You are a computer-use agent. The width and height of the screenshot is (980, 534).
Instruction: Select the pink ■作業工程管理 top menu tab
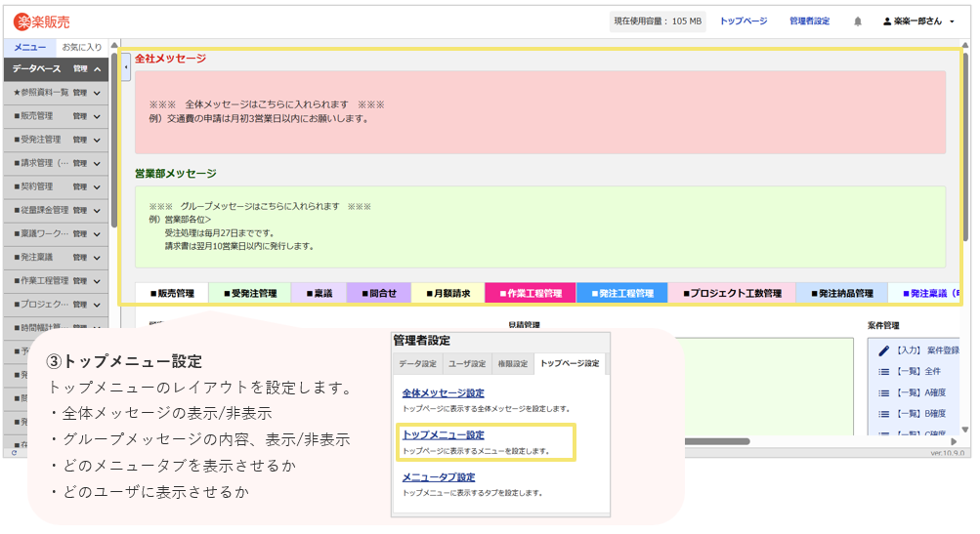531,293
